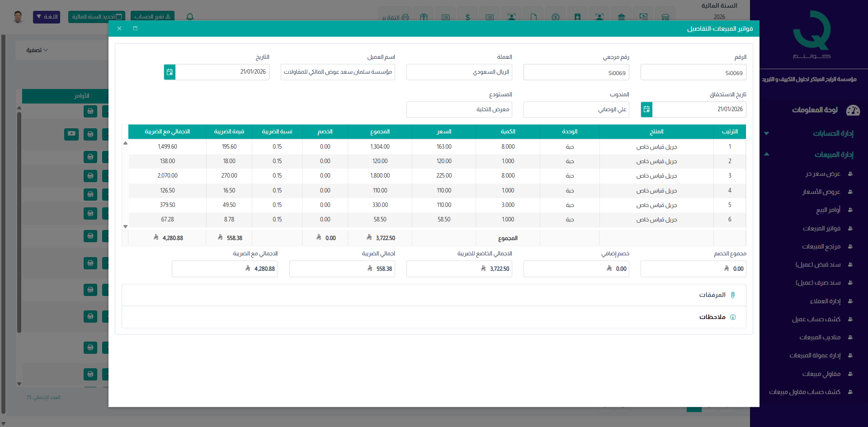The height and width of the screenshot is (427, 868).
Task: Click the تحديد السنة المالية button
Action: click(97, 17)
